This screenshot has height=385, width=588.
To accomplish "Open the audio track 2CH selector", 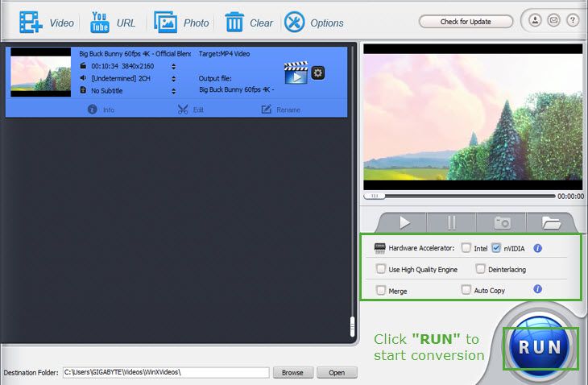I will click(173, 79).
